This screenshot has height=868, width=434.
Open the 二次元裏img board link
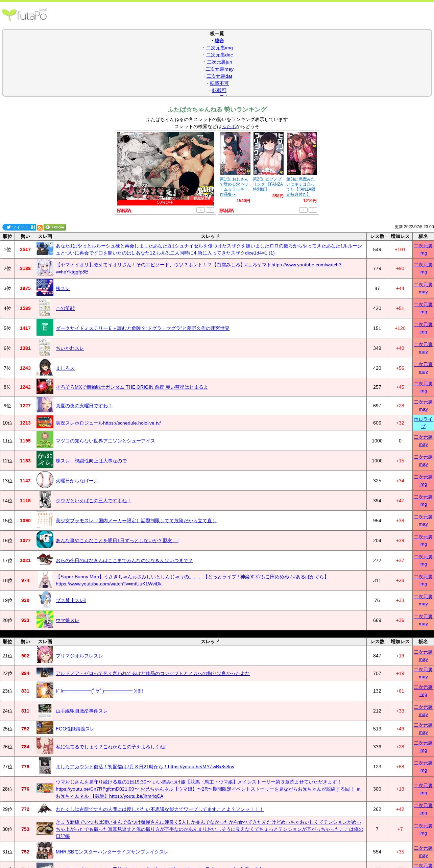[219, 48]
